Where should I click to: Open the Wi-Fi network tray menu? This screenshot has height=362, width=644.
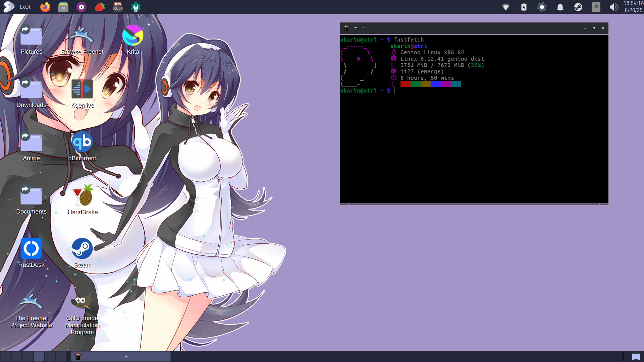[505, 7]
